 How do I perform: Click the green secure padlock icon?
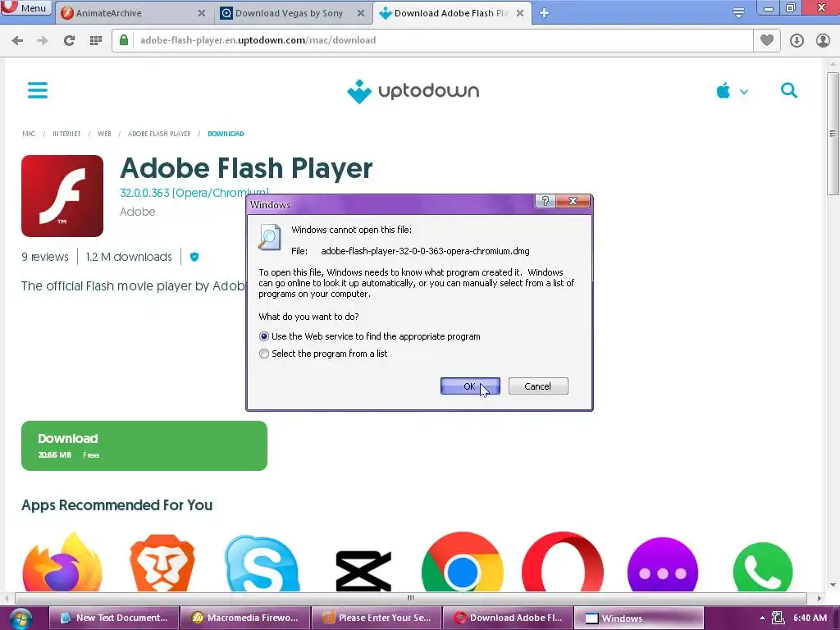click(124, 40)
